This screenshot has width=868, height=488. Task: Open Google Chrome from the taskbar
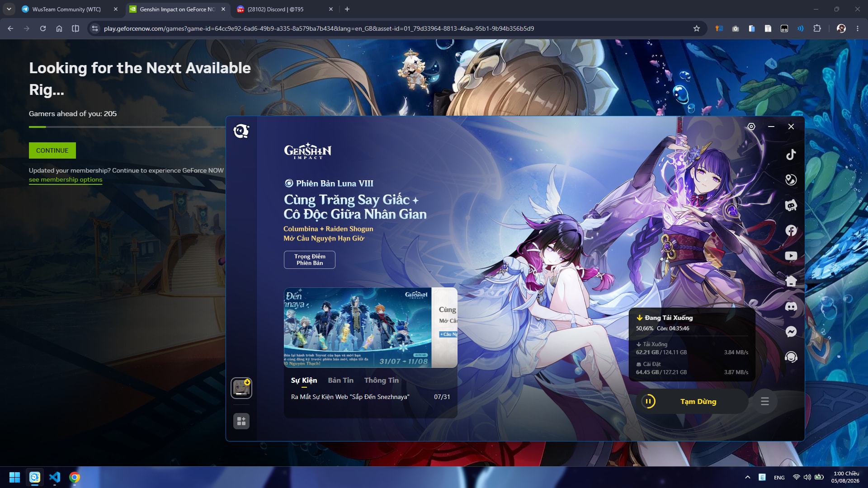75,477
